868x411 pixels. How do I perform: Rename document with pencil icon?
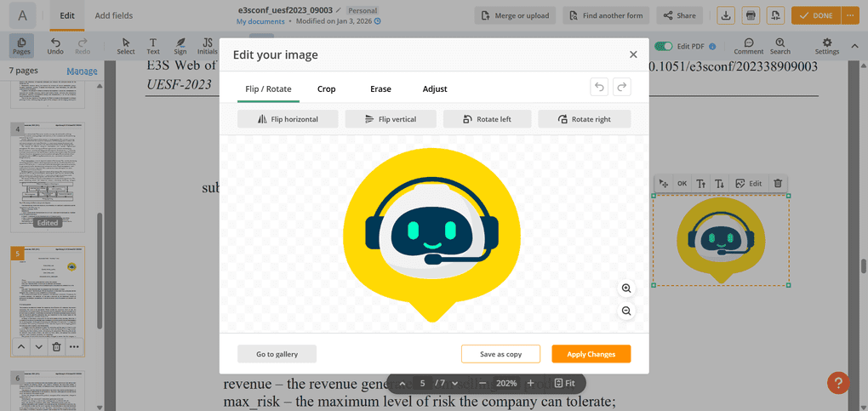pyautogui.click(x=338, y=10)
